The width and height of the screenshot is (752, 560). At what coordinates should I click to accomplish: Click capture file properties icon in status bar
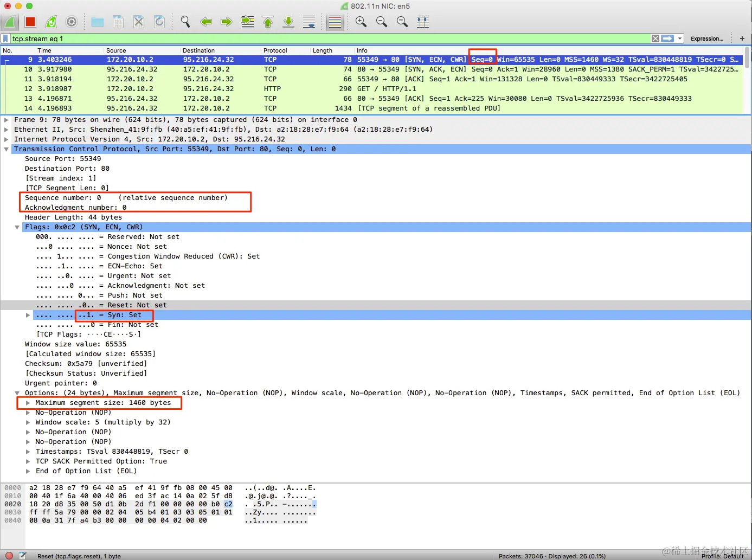pos(23,556)
